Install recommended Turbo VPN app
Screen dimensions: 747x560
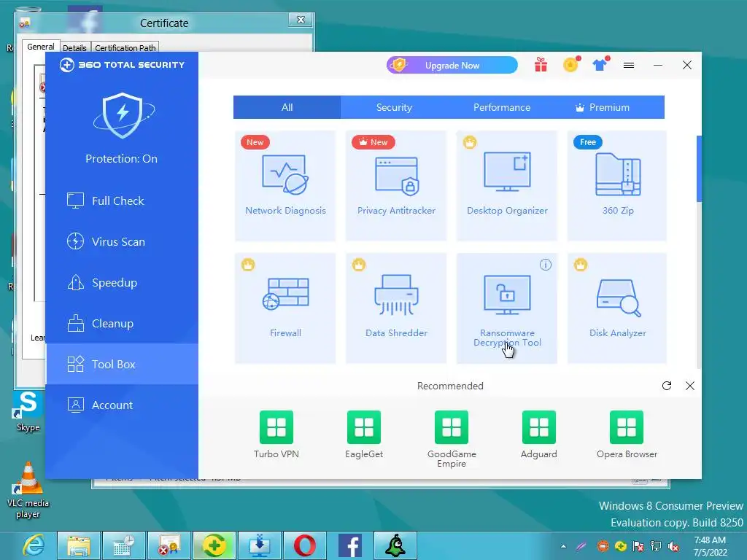click(276, 435)
